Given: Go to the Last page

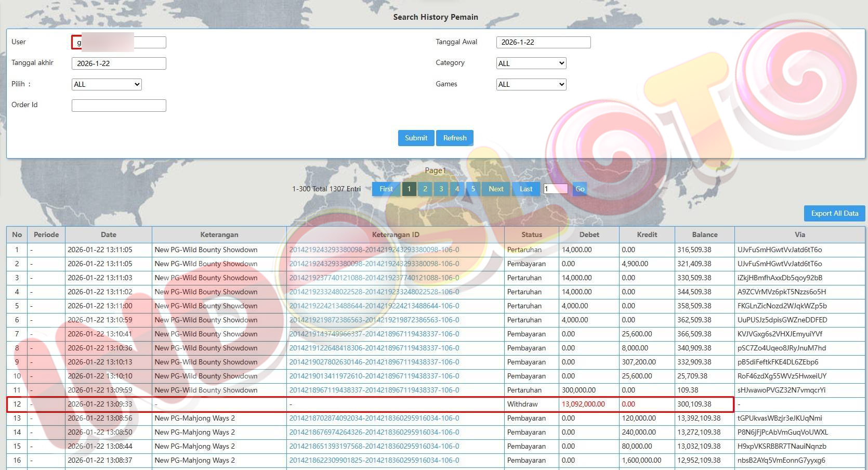Looking at the screenshot, I should pos(525,189).
